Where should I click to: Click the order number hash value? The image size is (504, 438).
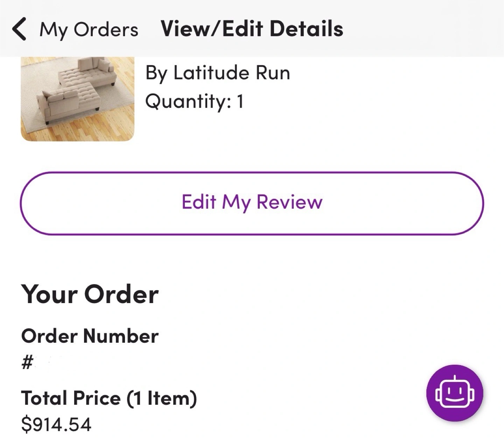coord(27,362)
